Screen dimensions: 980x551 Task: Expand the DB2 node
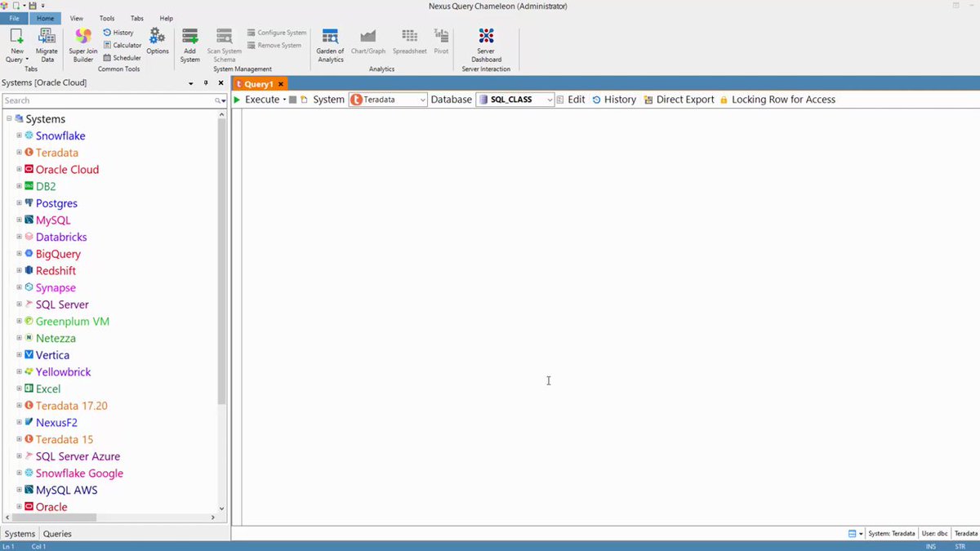pos(19,186)
